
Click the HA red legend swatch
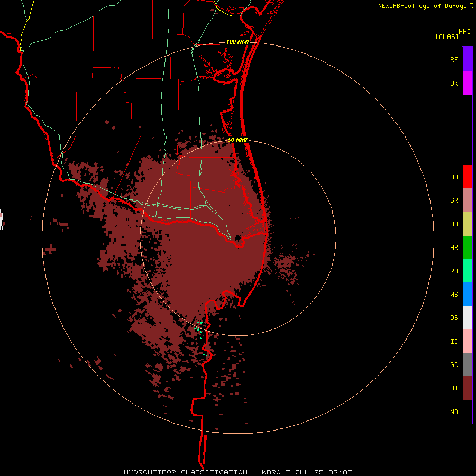pos(467,177)
